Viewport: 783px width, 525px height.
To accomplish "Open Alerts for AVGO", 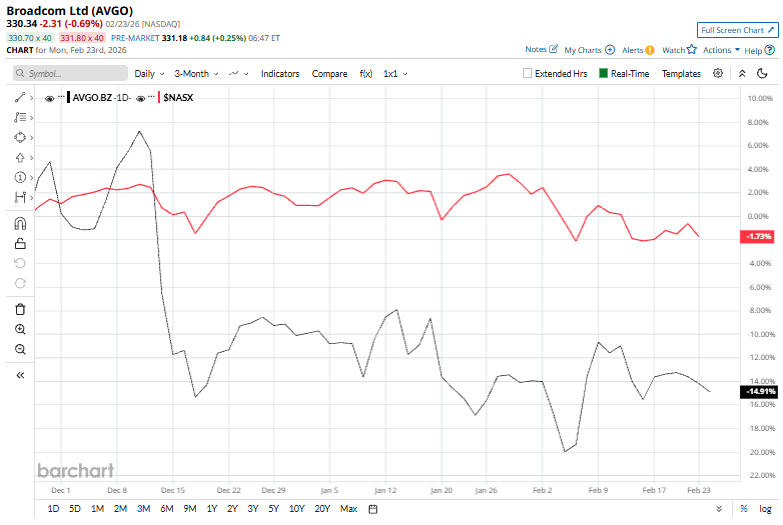I will pos(638,50).
